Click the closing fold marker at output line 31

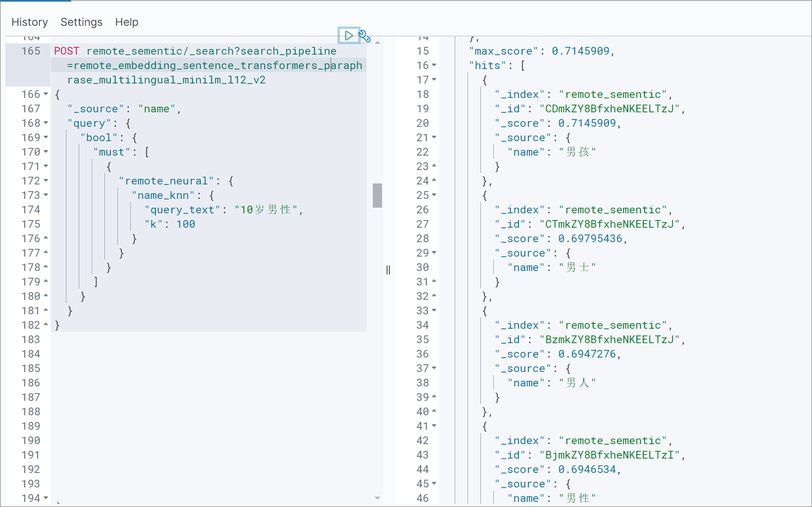[x=434, y=281]
